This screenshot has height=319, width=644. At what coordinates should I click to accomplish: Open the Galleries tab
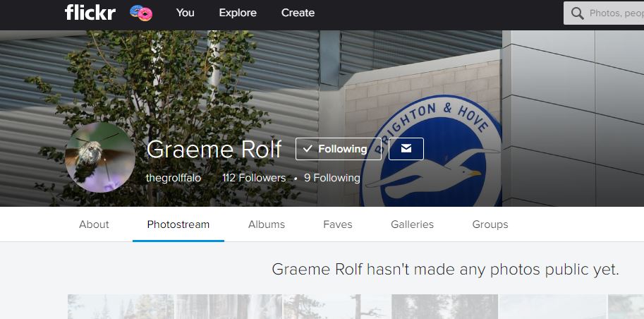[x=413, y=224]
